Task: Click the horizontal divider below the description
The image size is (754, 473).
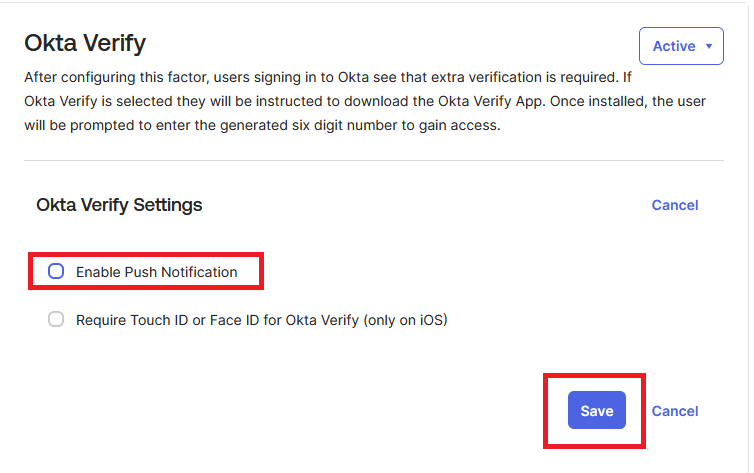Action: [374, 160]
